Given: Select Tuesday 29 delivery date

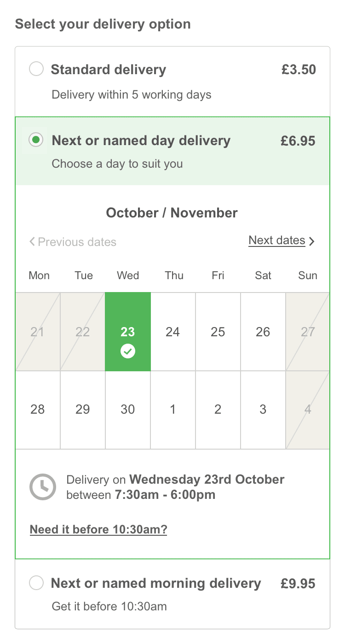Looking at the screenshot, I should 82,409.
